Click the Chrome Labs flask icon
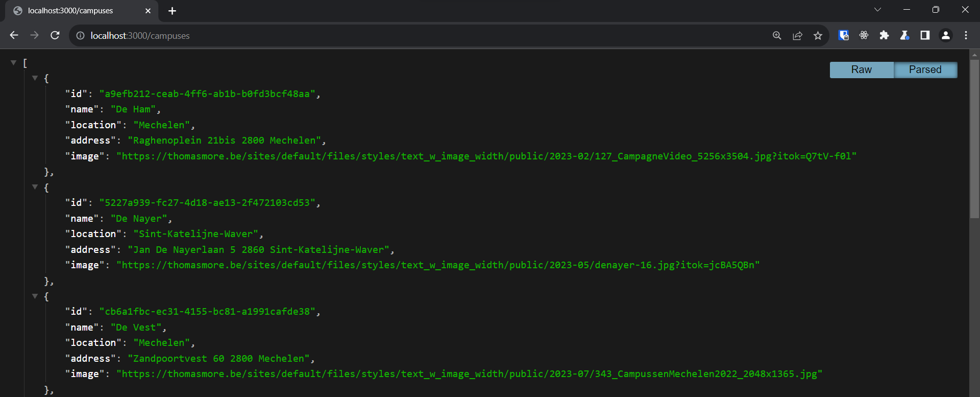980x397 pixels. click(904, 35)
